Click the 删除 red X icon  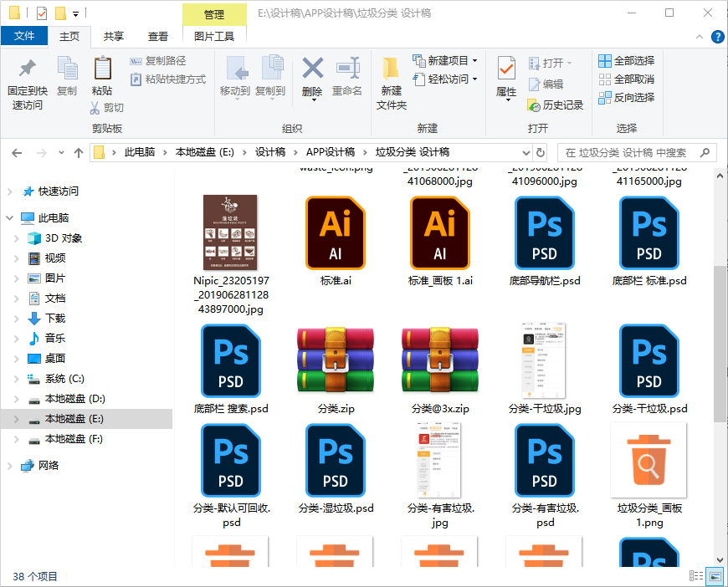click(x=312, y=69)
